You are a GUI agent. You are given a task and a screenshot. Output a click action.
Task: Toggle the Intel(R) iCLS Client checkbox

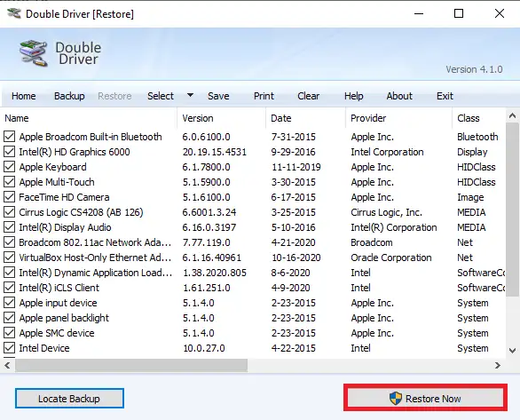click(9, 288)
